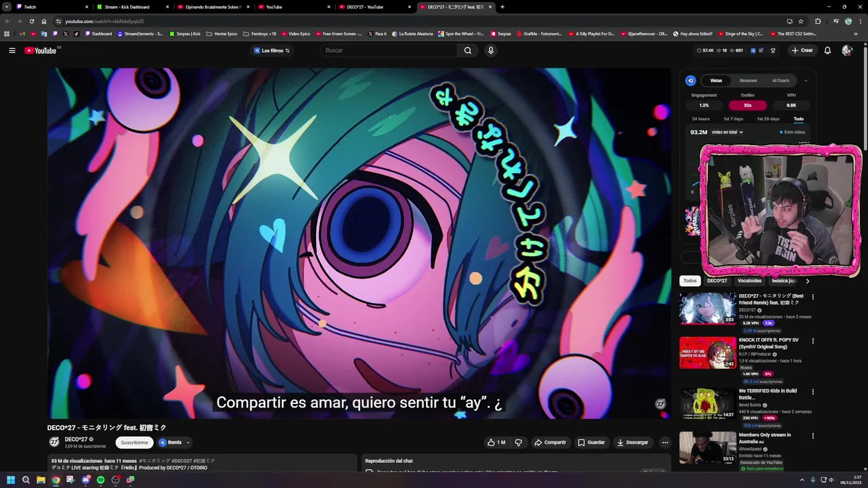Select the 24 hours range

701,119
